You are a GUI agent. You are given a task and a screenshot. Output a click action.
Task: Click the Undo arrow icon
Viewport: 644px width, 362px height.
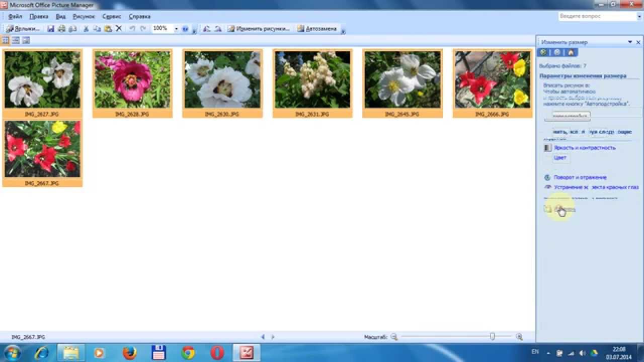click(x=132, y=29)
